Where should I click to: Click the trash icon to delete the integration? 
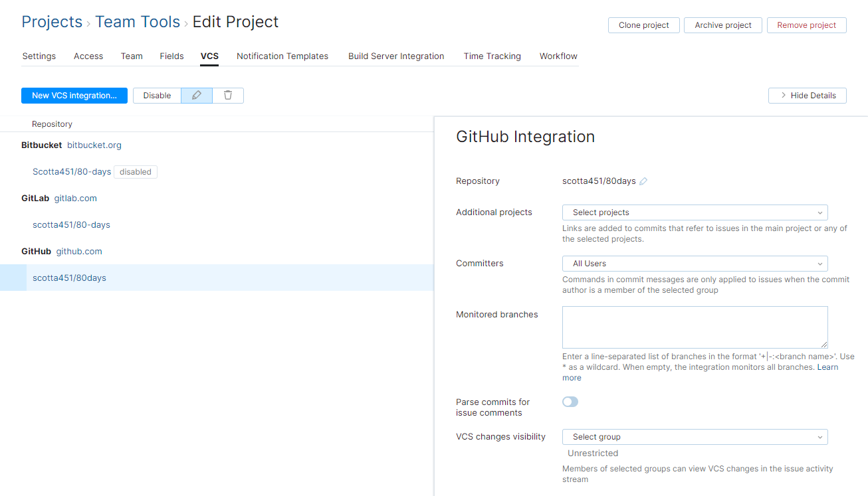pyautogui.click(x=228, y=95)
